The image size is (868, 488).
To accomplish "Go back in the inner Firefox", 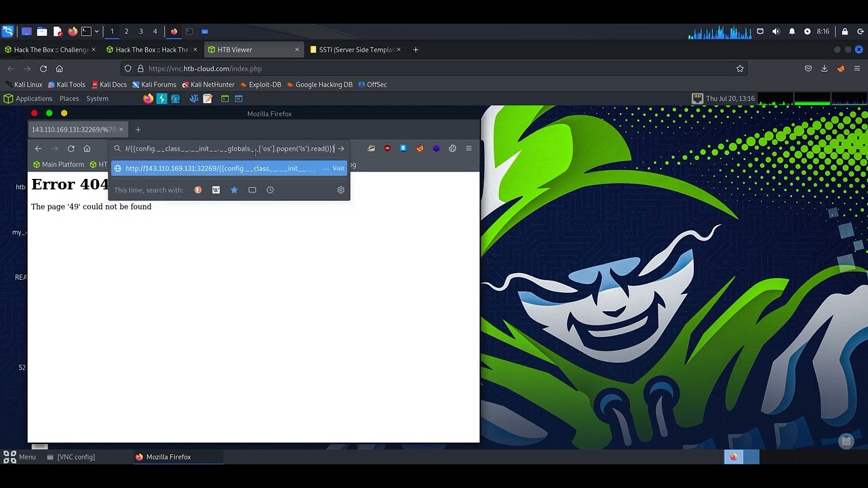I will coord(39,148).
